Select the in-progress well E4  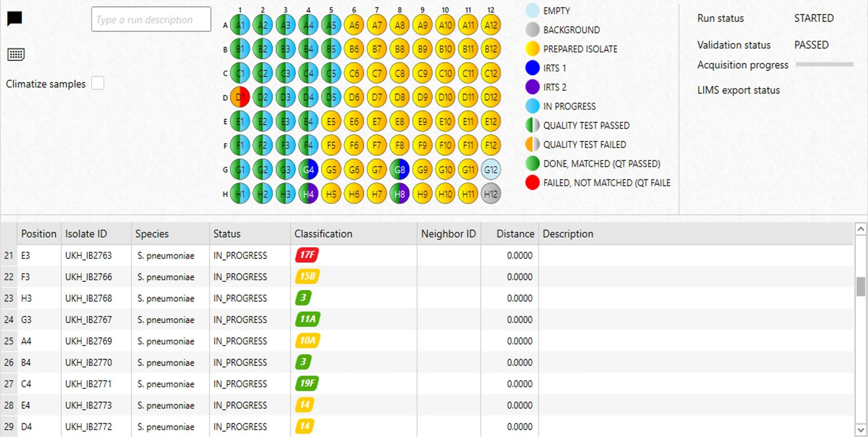(x=308, y=121)
